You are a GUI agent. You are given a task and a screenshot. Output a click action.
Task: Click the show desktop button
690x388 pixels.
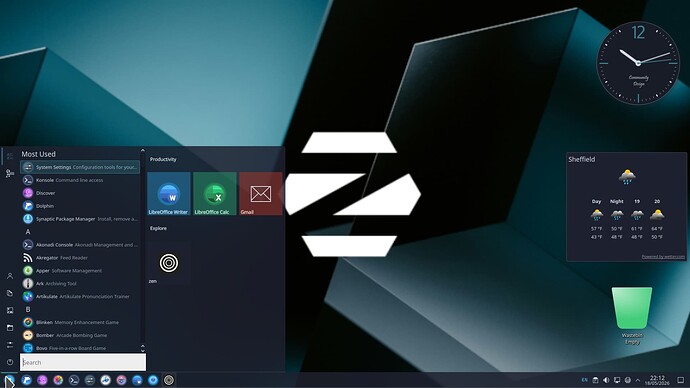click(681, 380)
